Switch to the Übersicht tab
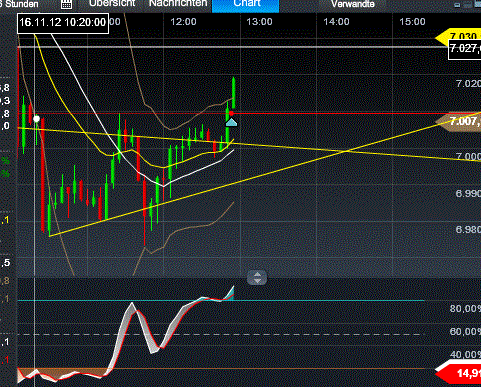Image resolution: width=481 pixels, height=387 pixels. click(112, 3)
